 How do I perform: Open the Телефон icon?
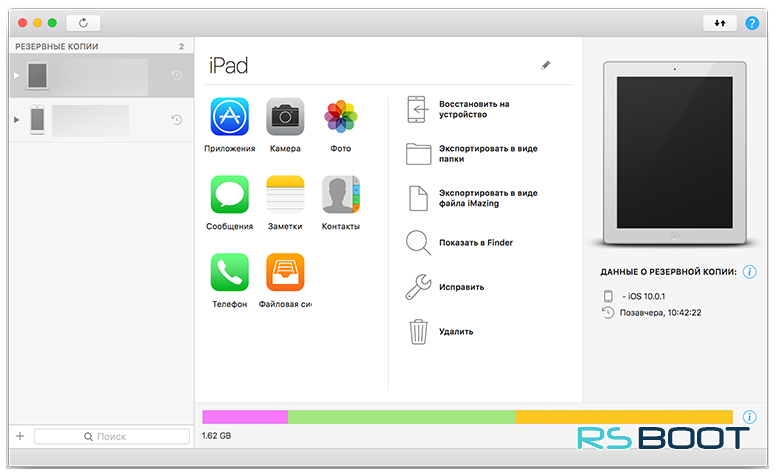[229, 272]
